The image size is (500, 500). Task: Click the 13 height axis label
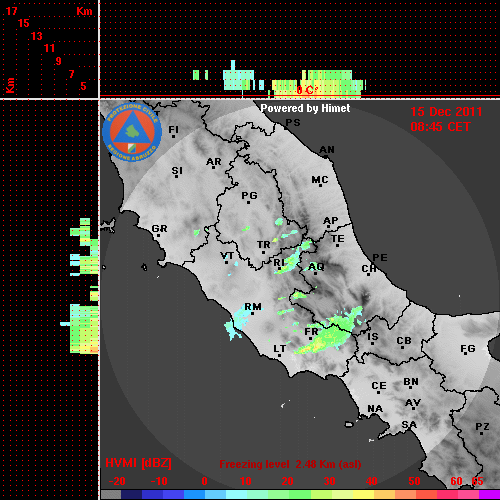click(x=37, y=36)
